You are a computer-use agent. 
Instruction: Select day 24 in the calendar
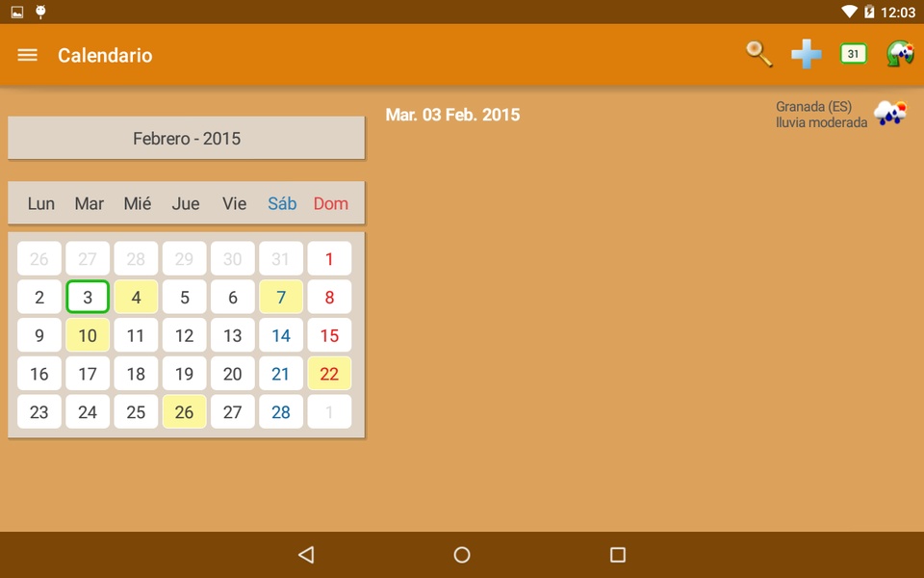coord(88,411)
